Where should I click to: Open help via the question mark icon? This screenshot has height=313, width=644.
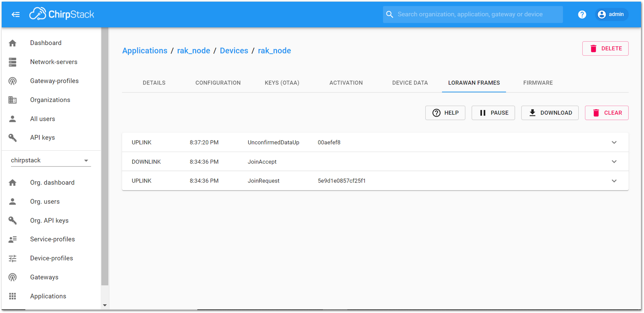coord(582,14)
